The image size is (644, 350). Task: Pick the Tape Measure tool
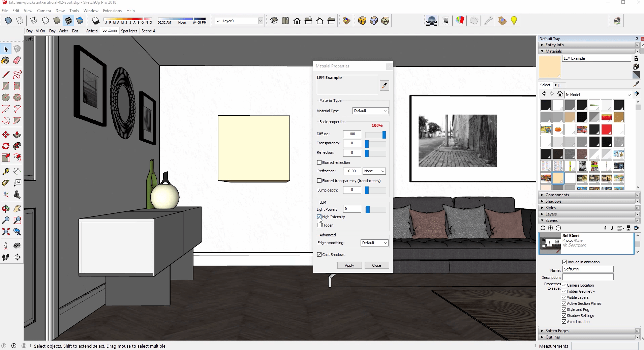6,171
